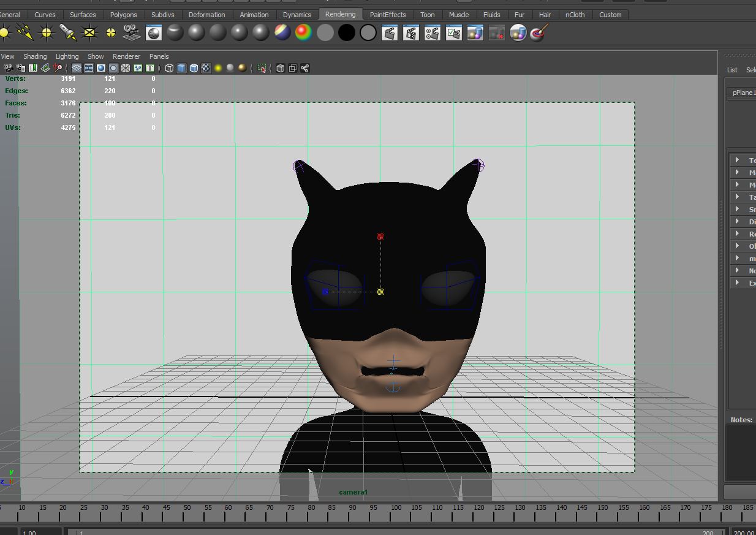Viewport: 756px width, 535px height.
Task: Click the isolate select icon
Action: click(x=262, y=68)
